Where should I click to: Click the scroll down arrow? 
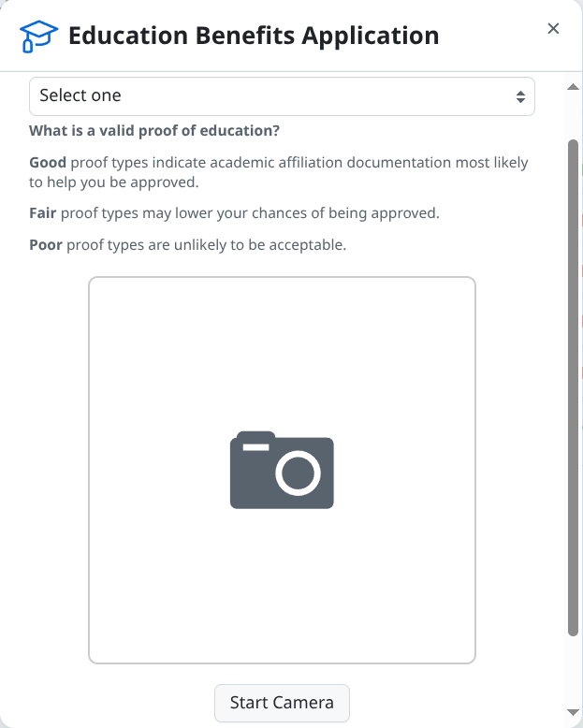(x=573, y=713)
